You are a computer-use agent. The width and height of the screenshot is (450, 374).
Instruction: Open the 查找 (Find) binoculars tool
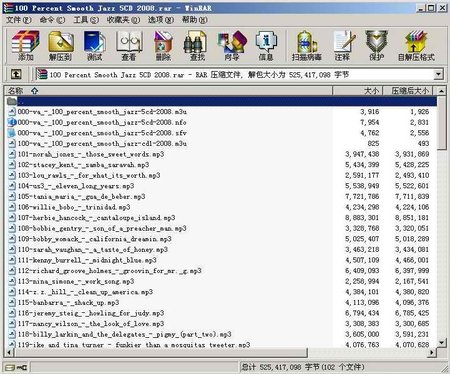tap(197, 45)
